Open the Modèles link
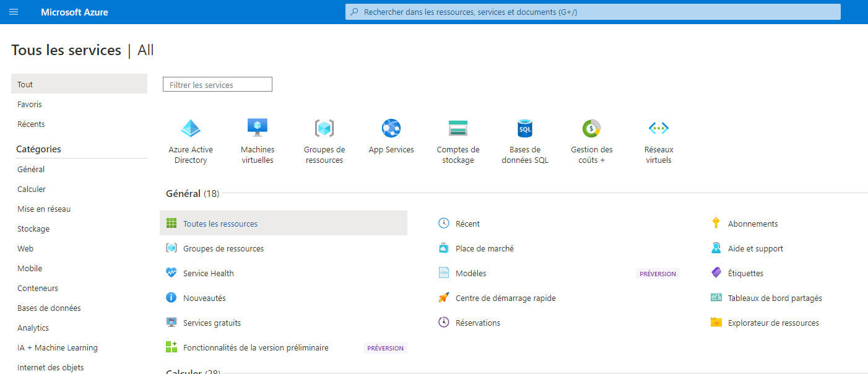 [x=471, y=273]
